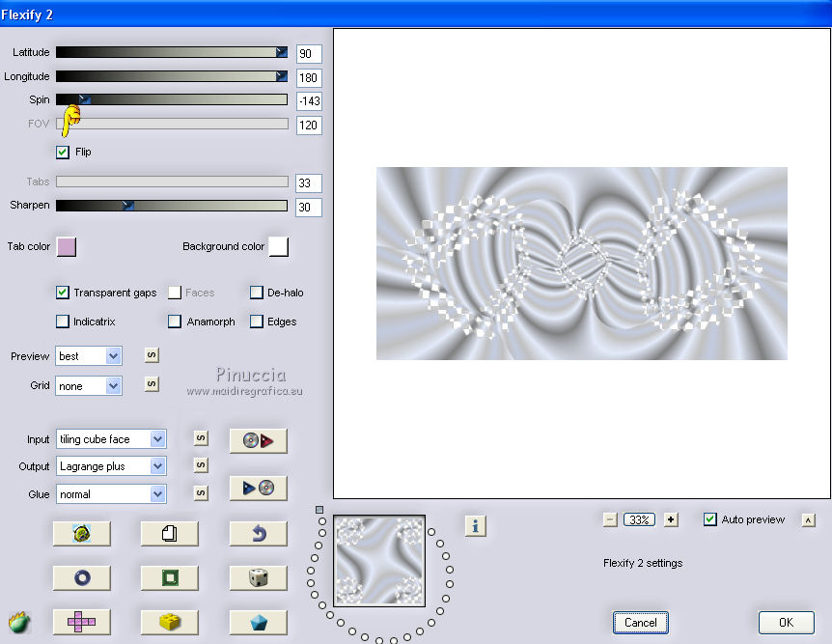Open the Tab color swatch
The height and width of the screenshot is (644, 832).
[x=67, y=247]
